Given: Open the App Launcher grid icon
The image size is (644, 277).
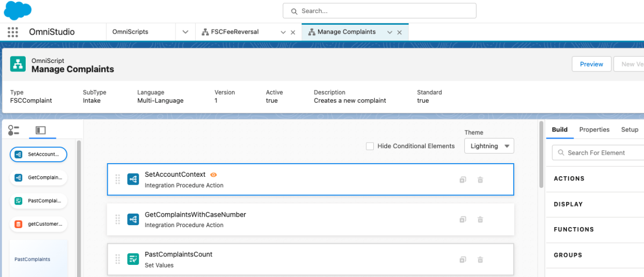Looking at the screenshot, I should coord(13,32).
